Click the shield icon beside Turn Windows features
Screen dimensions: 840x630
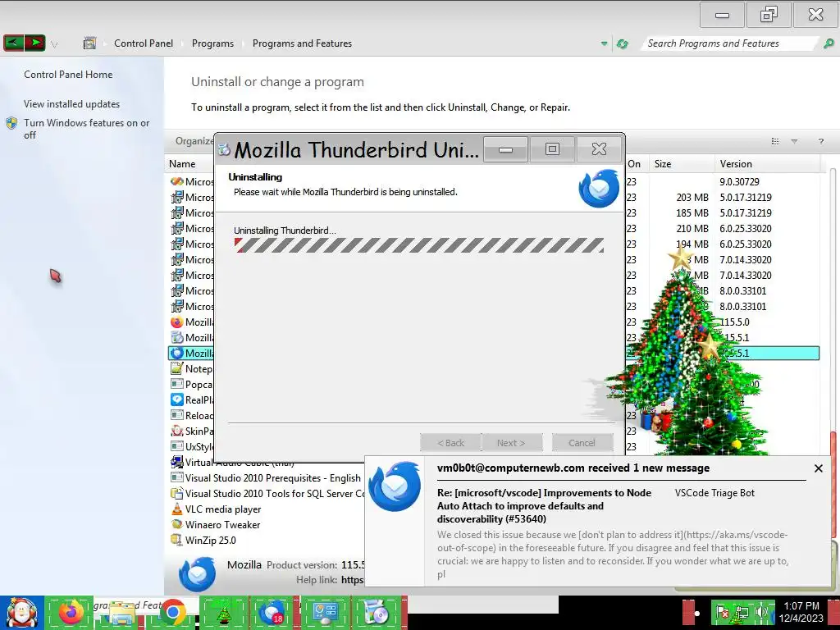[11, 123]
